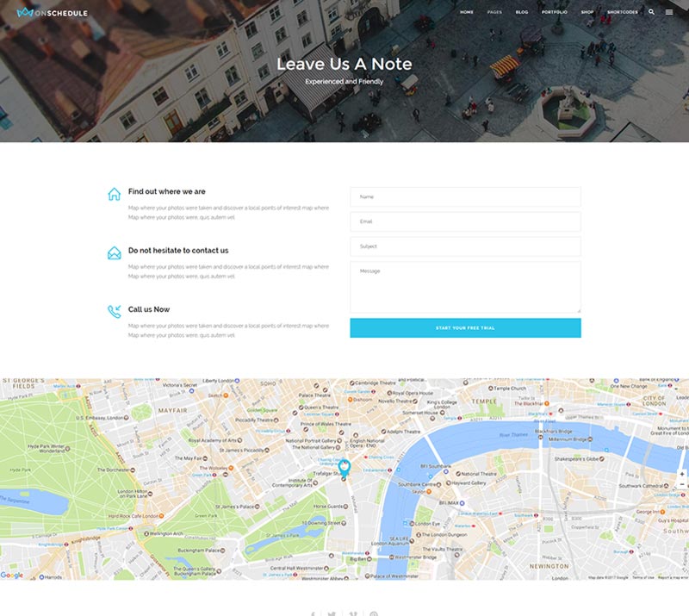Go to the Blog menu item
This screenshot has width=689, height=616.
522,12
